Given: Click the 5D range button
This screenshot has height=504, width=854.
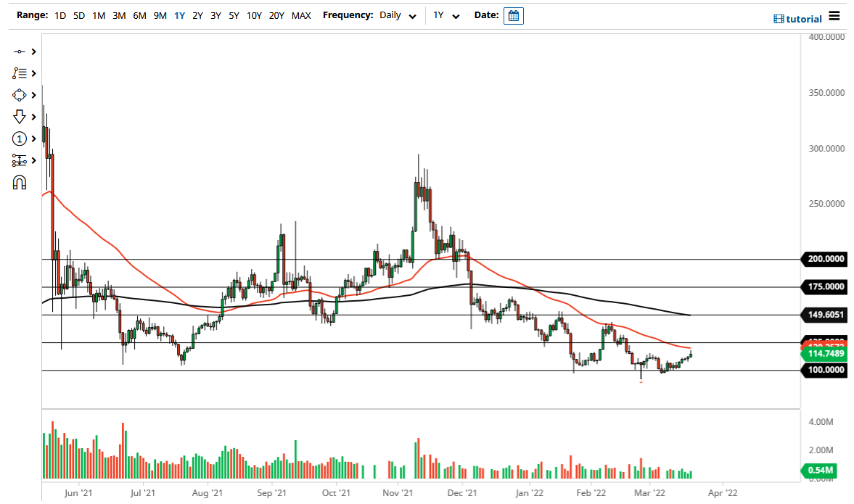Looking at the screenshot, I should click(79, 15).
